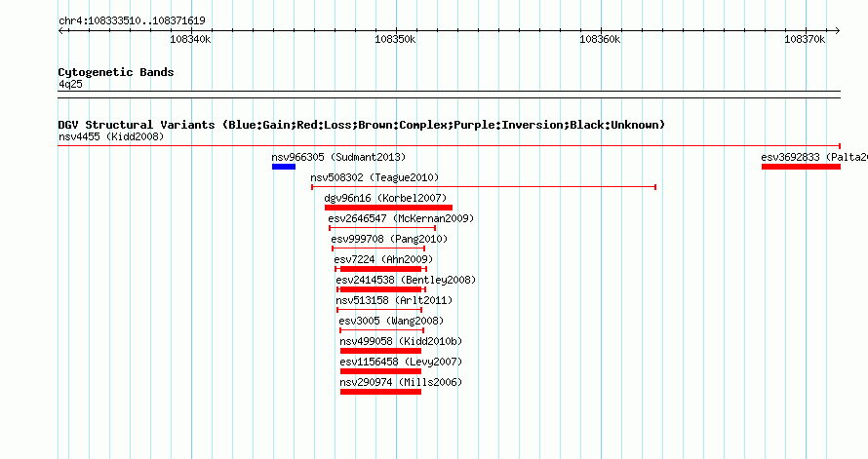Open the esv999708 (Pang2010) label
This screenshot has width=868, height=459.
click(389, 239)
